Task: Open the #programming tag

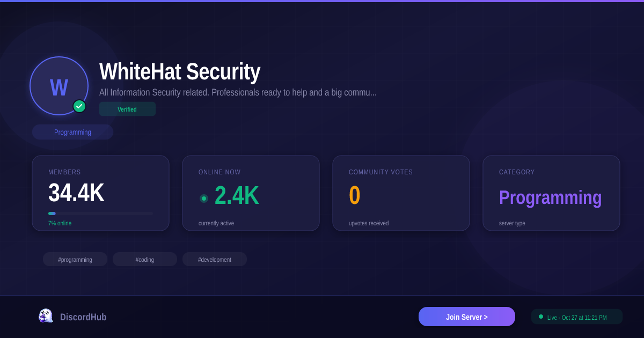Action: pyautogui.click(x=75, y=259)
